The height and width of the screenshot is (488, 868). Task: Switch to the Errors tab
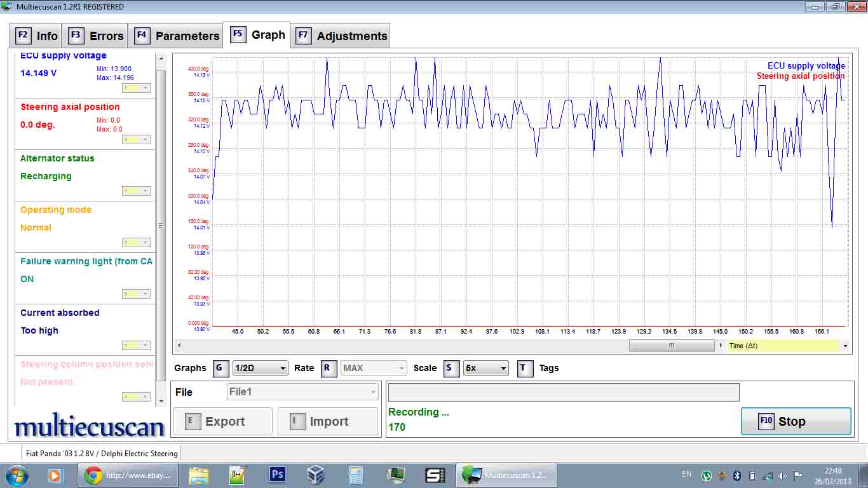click(97, 36)
